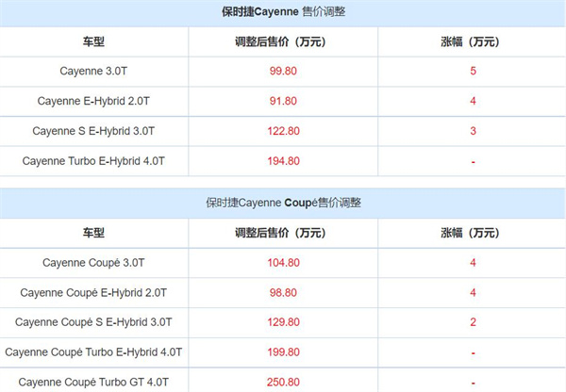Click '涨幅（万元）' header of the Coupé table
Image resolution: width=566 pixels, height=392 pixels.
[x=470, y=233]
